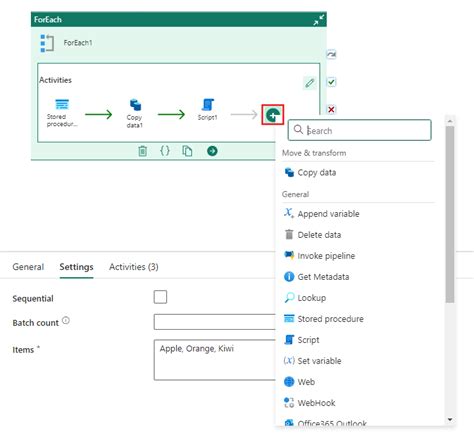
Task: Click the green check on success connector
Action: 331,82
